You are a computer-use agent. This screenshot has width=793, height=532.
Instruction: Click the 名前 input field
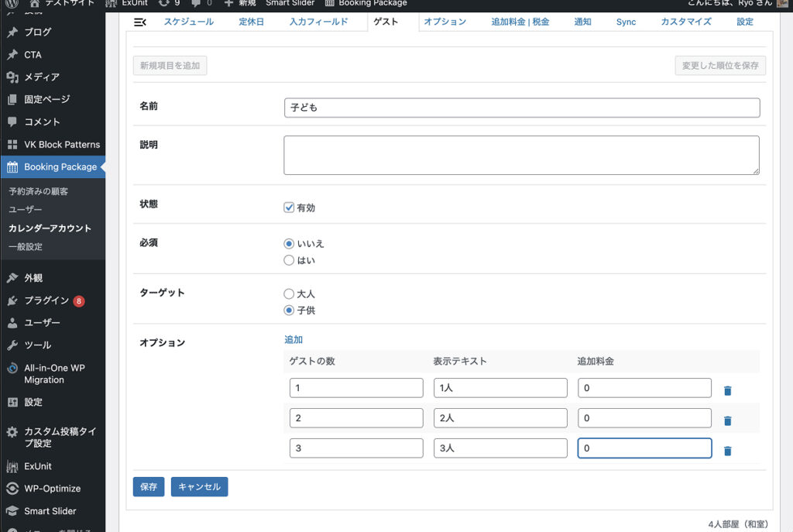521,108
